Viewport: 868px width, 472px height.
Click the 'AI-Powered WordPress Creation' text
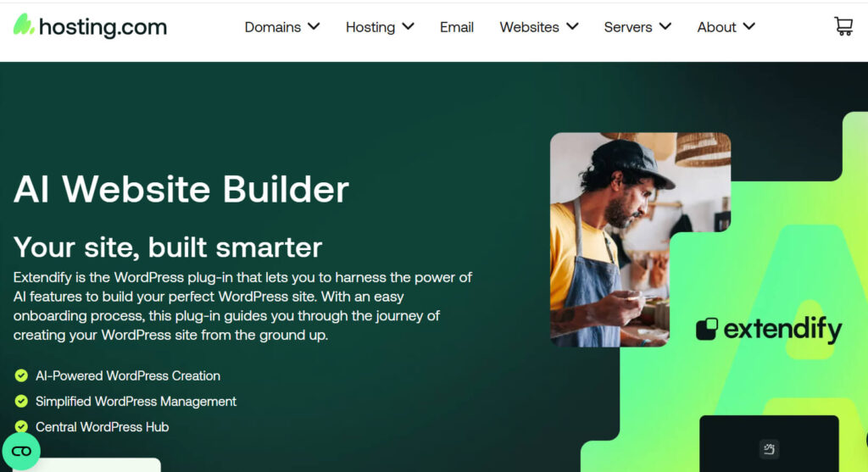click(128, 375)
